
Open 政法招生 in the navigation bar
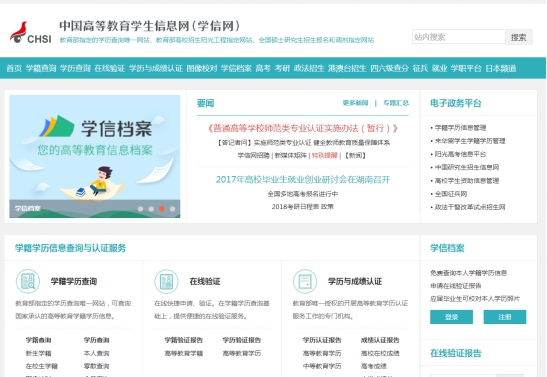309,68
